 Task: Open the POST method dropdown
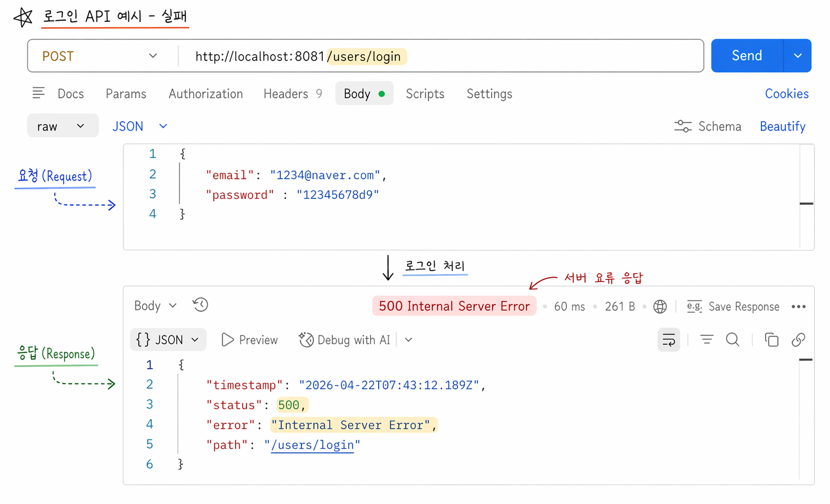tap(100, 56)
